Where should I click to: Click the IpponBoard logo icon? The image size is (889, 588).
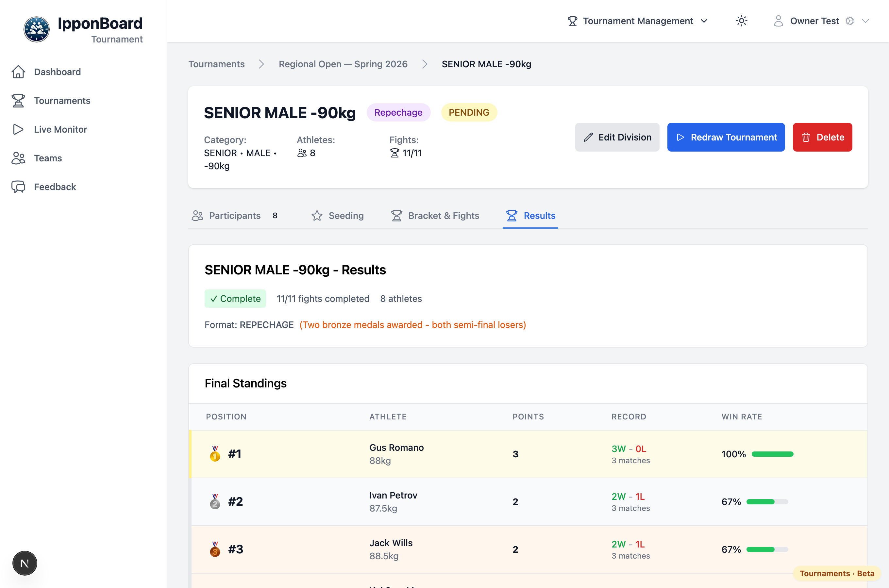point(36,29)
